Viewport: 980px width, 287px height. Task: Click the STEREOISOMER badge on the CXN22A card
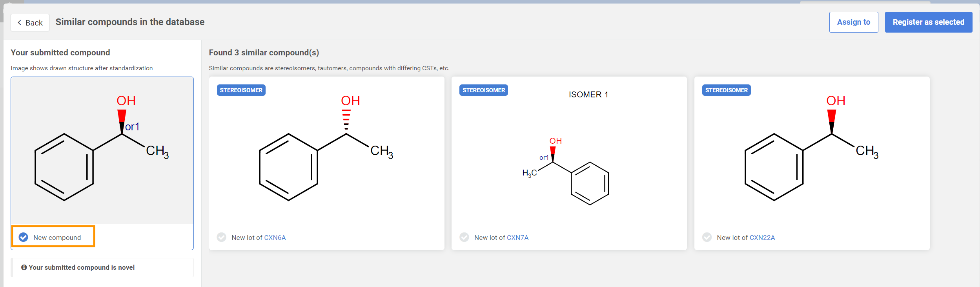pyautogui.click(x=726, y=90)
